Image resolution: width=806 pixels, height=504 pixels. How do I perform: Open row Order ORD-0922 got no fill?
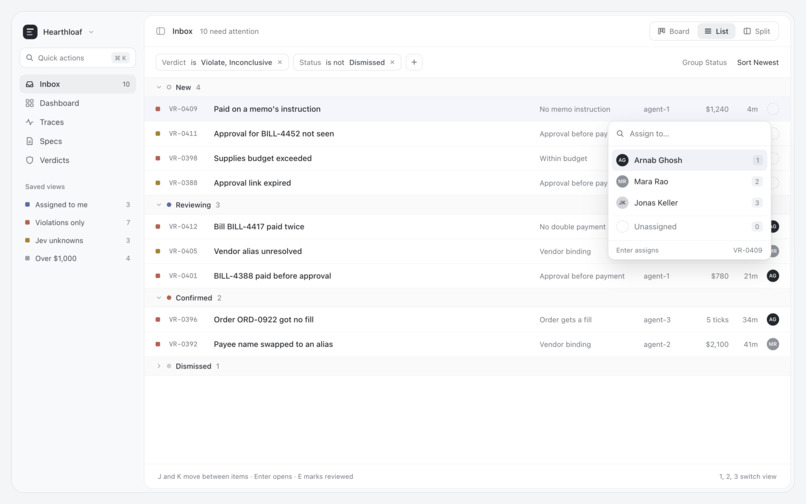point(467,320)
